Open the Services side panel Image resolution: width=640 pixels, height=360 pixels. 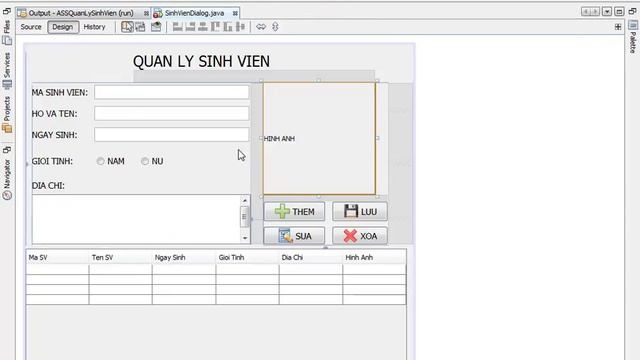(x=7, y=71)
